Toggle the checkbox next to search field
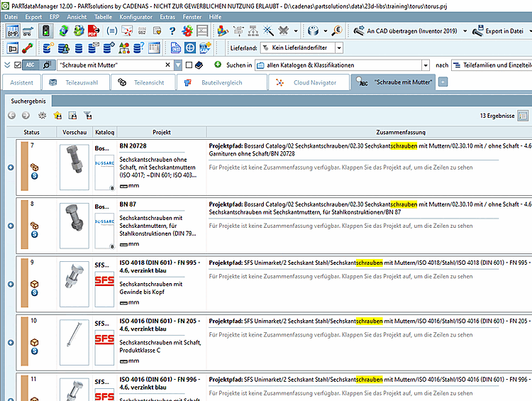 [189, 65]
